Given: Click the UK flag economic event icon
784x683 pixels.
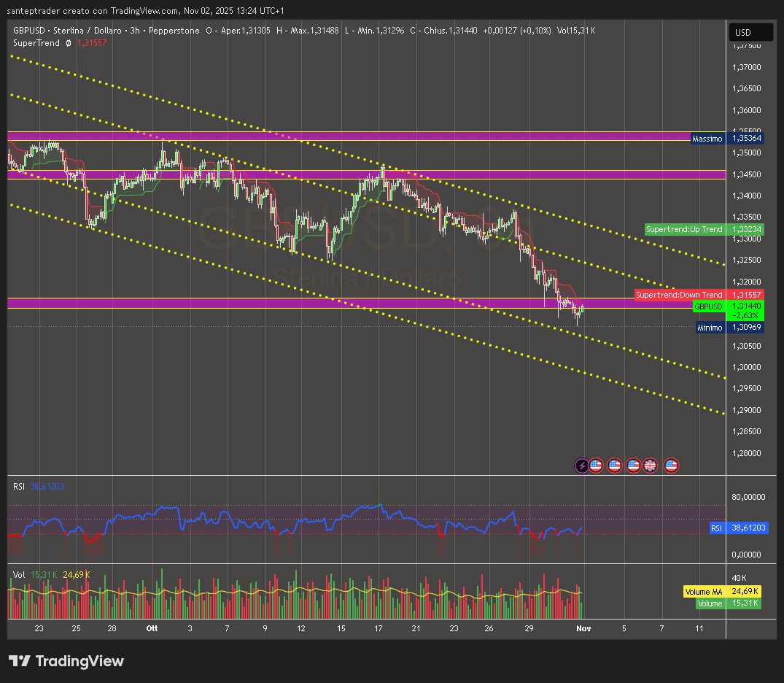Looking at the screenshot, I should (x=649, y=465).
